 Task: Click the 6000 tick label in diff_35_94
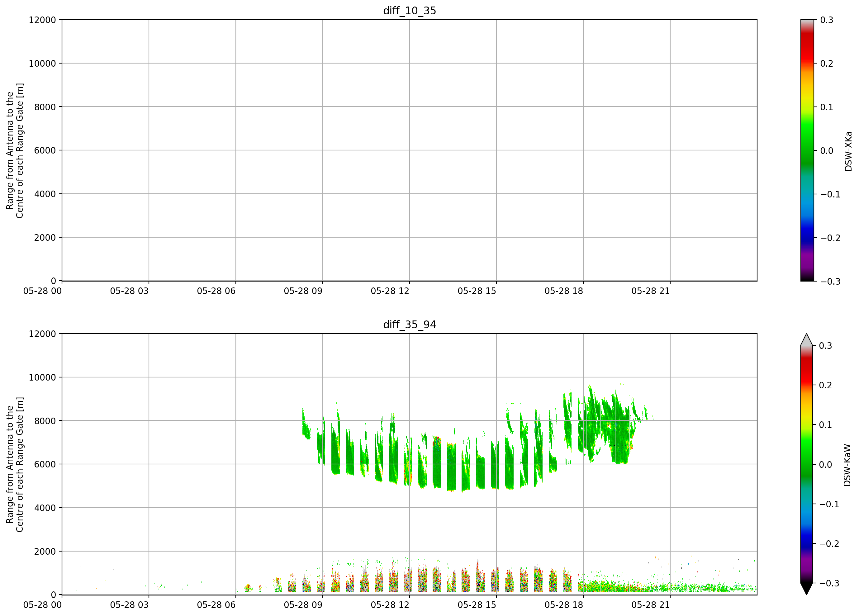pos(45,464)
